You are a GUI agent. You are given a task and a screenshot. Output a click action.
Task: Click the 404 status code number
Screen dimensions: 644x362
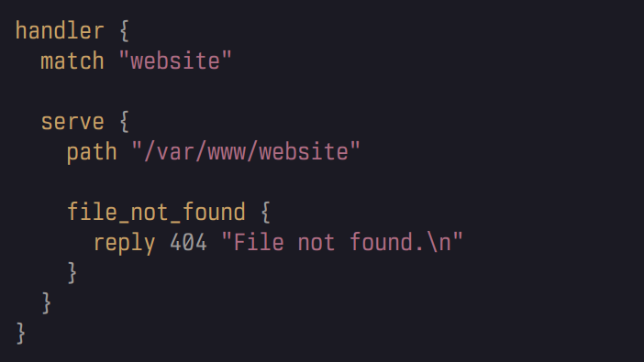[x=188, y=243]
